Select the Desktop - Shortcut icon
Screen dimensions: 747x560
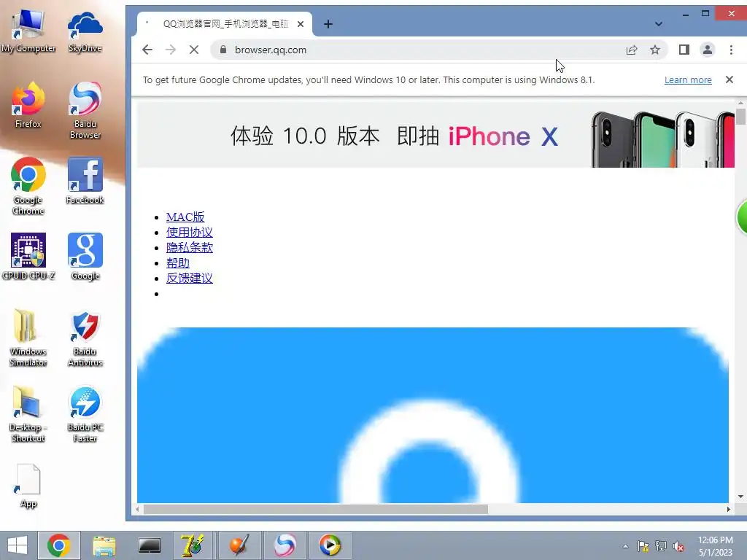(x=28, y=414)
